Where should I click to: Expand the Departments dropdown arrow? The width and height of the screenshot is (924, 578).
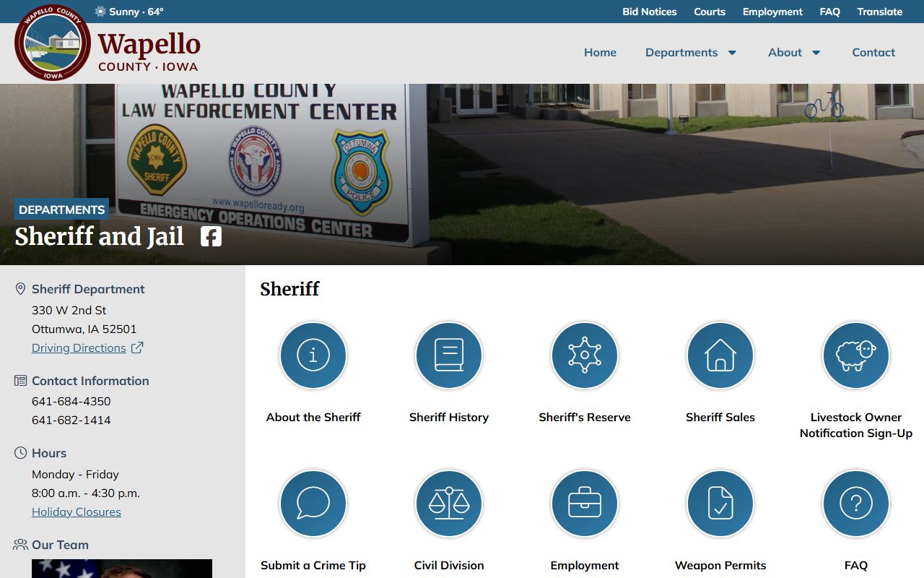point(732,53)
